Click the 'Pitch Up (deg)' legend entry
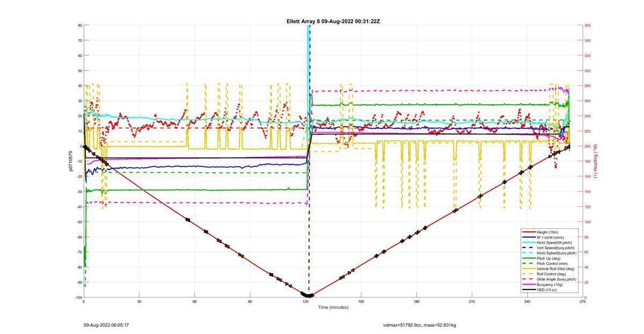Screen dimensions: 644x334 pos(549,258)
